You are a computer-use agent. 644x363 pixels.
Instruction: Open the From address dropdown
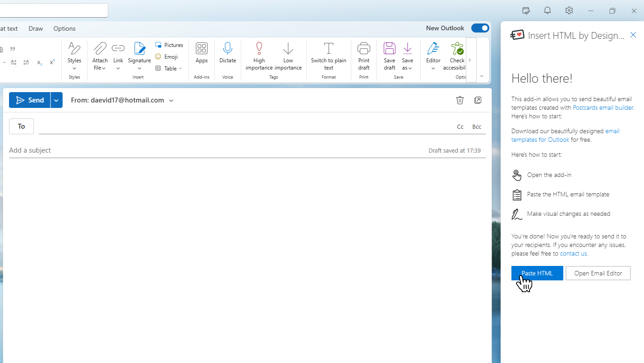(171, 101)
